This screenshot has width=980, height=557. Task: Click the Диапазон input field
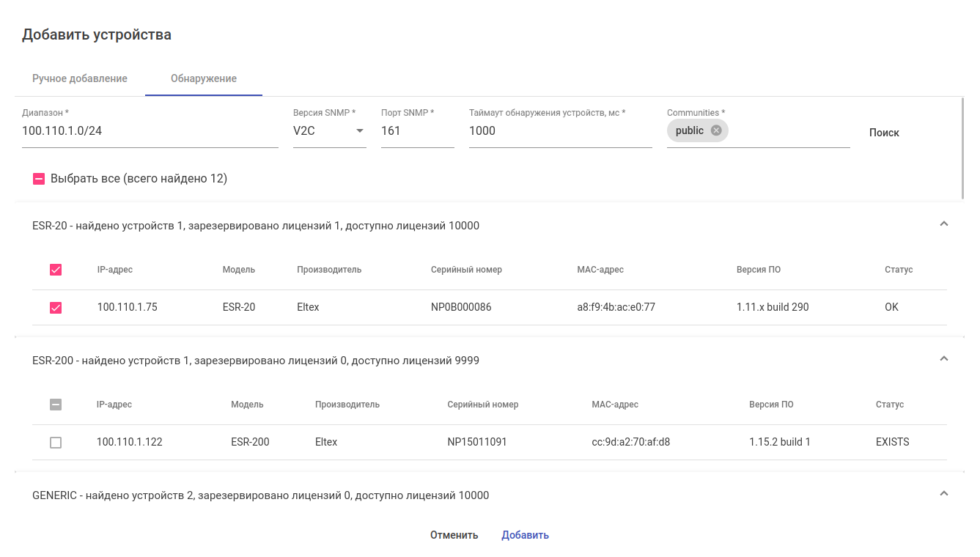[150, 131]
